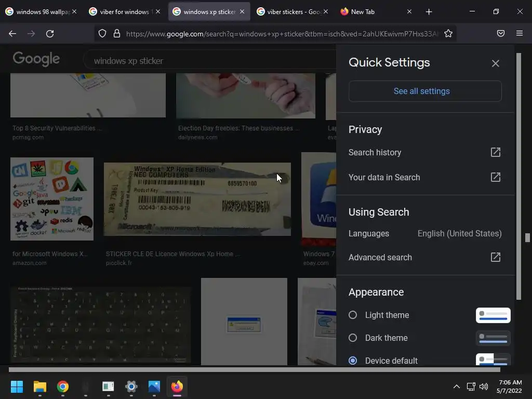Click the volume speaker tray icon

tap(484, 386)
